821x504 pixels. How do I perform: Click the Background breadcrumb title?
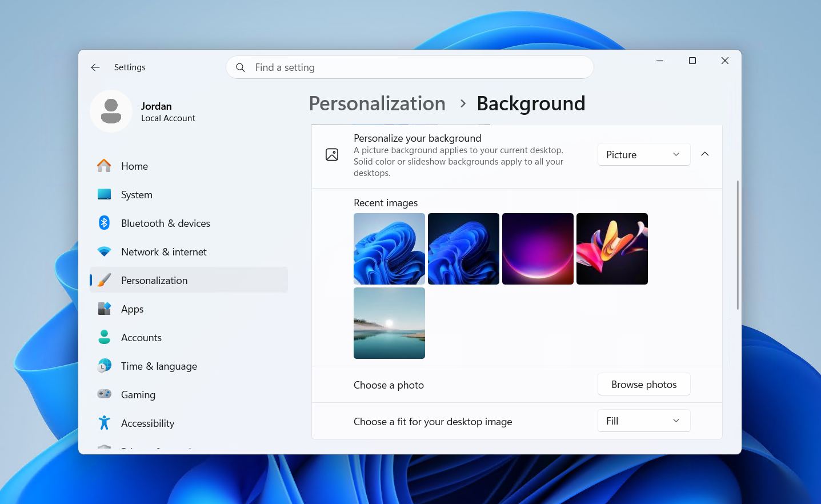click(x=531, y=103)
